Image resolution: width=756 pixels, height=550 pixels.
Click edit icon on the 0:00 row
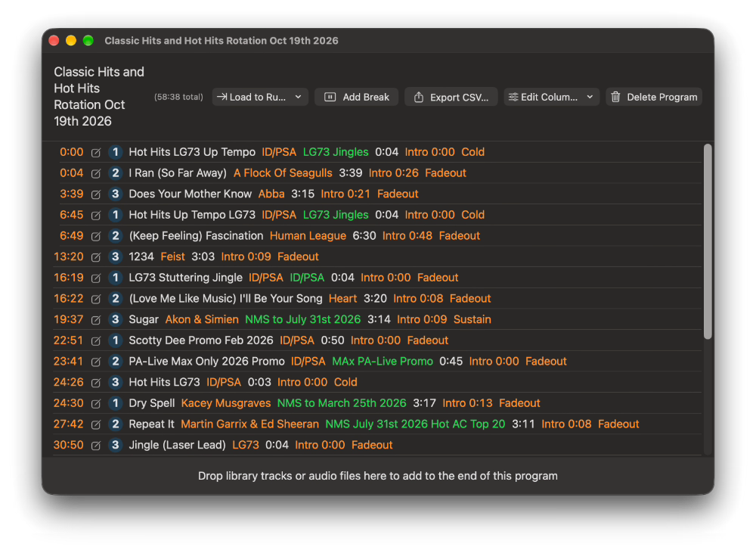click(96, 153)
